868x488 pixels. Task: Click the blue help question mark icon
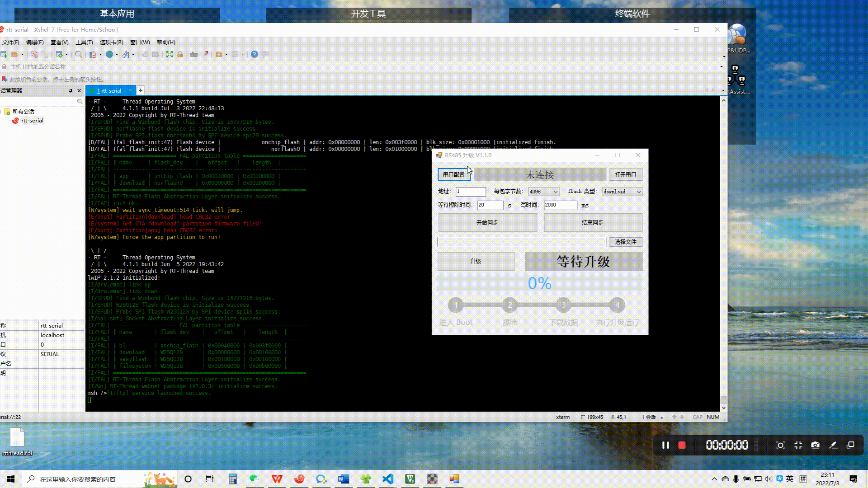click(x=255, y=54)
